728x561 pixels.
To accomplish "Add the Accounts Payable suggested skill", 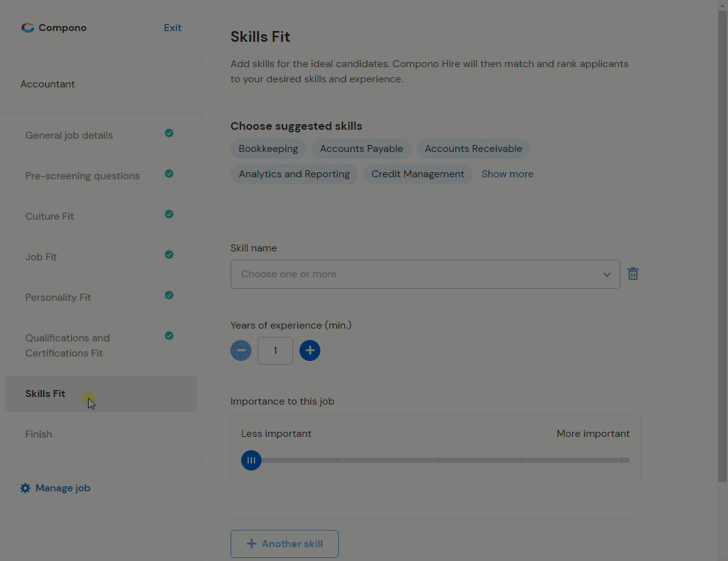I will tap(361, 149).
